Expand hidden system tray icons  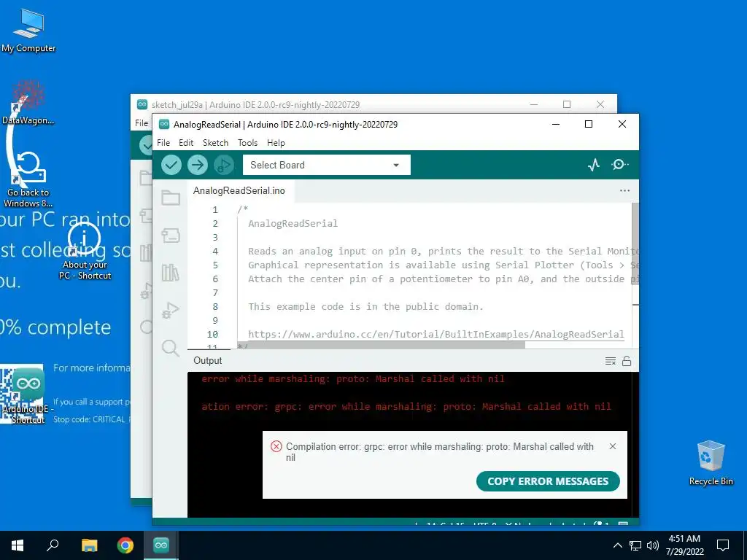(x=617, y=545)
